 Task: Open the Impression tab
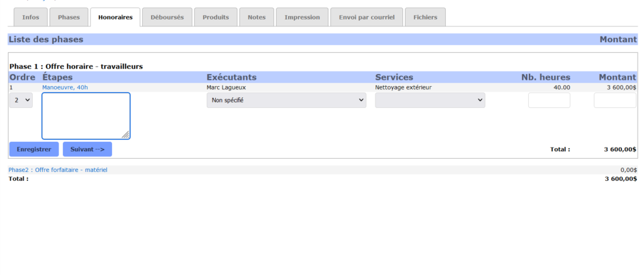click(302, 18)
